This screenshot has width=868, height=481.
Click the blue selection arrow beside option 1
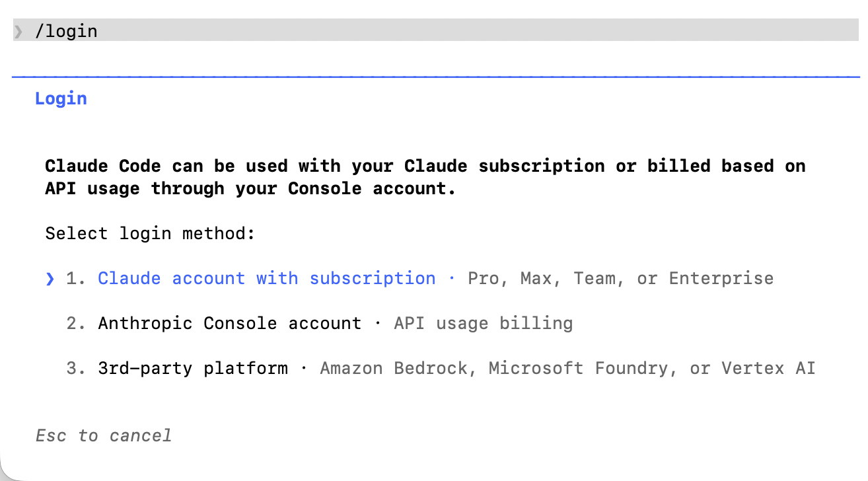tap(50, 279)
